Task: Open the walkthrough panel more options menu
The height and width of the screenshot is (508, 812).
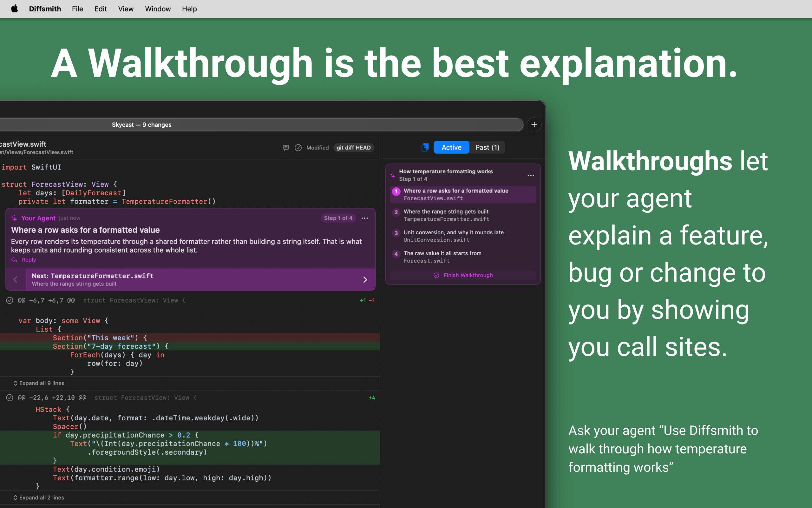Action: click(x=530, y=175)
